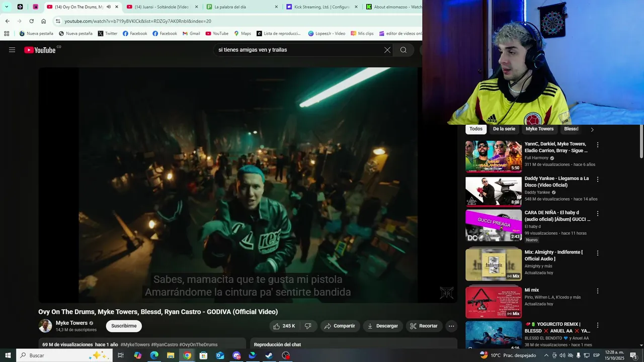Click the page vertical scrollbar
This screenshot has width=644, height=362.
(x=641, y=141)
